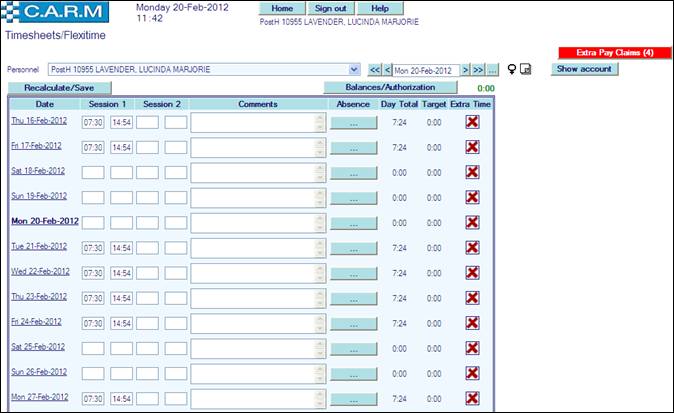
Task: Open the Help menu button
Action: click(379, 8)
